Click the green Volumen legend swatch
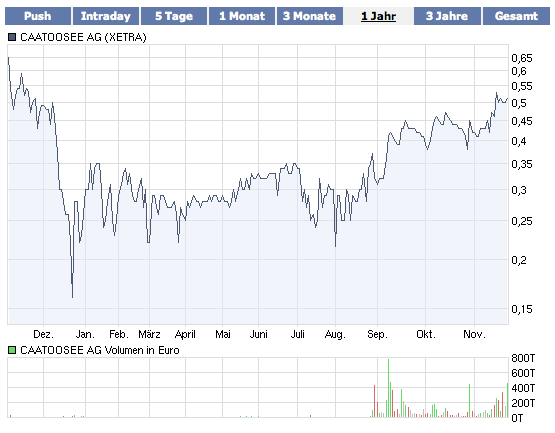The width and height of the screenshot is (555, 433). (12, 350)
